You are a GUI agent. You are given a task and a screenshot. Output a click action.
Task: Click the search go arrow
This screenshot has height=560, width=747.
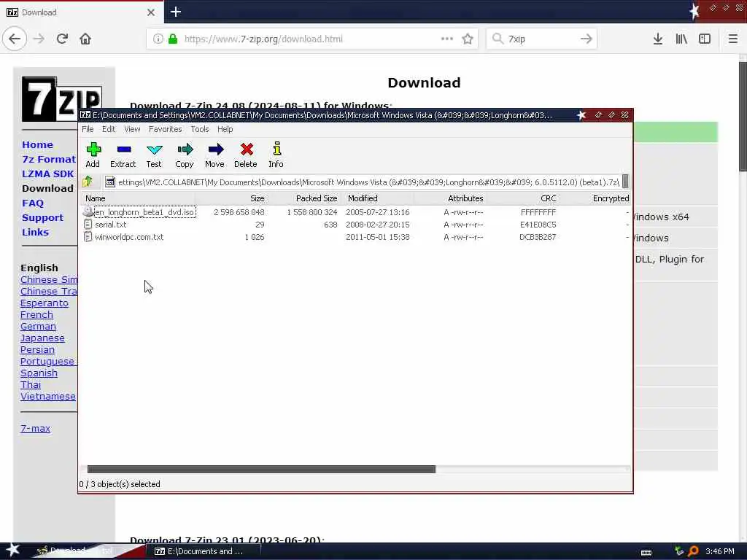click(587, 39)
